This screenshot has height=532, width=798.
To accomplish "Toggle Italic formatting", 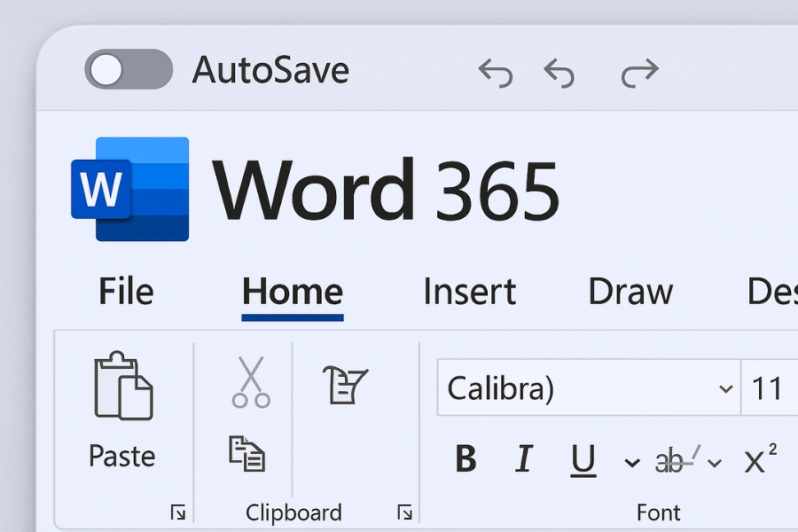I will pyautogui.click(x=524, y=459).
